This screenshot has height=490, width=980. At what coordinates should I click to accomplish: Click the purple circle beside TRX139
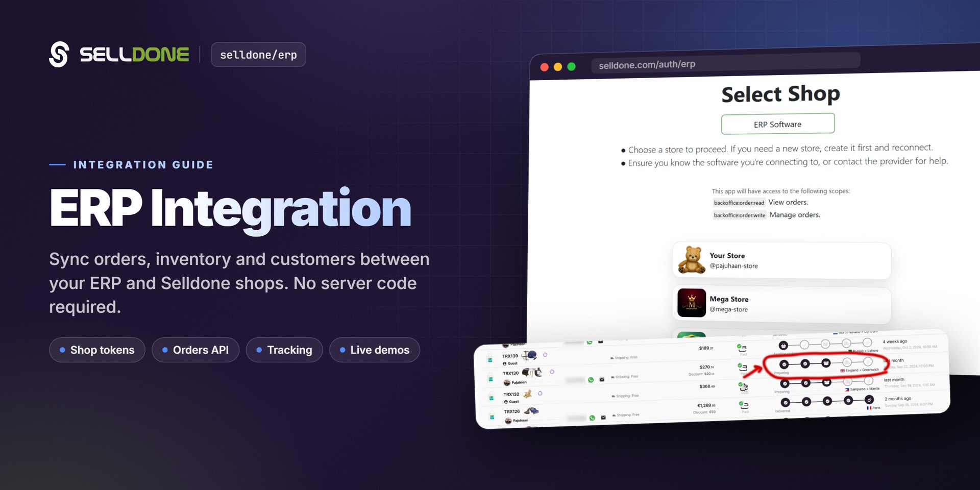tap(545, 355)
